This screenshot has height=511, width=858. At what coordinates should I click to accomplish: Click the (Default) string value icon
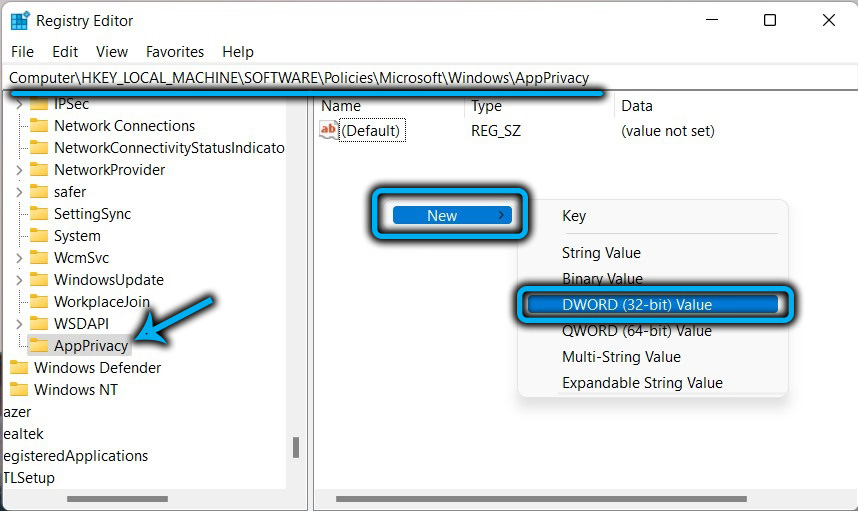point(329,130)
